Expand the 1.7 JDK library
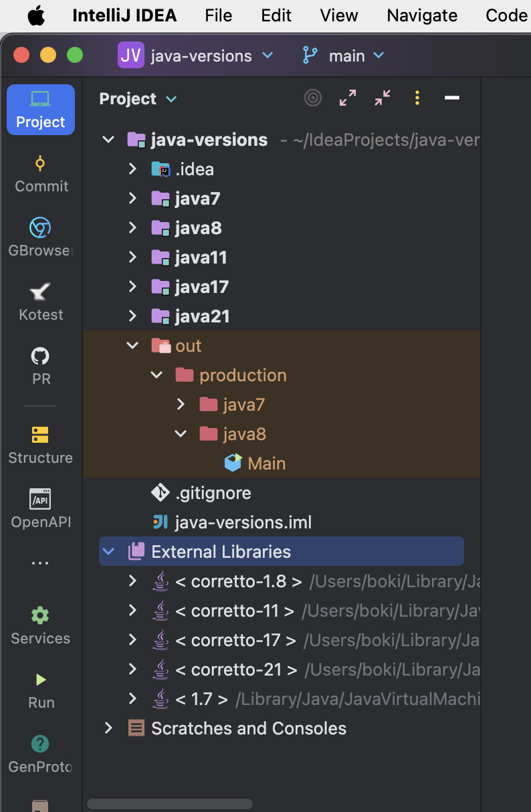The width and height of the screenshot is (531, 812). [x=132, y=699]
